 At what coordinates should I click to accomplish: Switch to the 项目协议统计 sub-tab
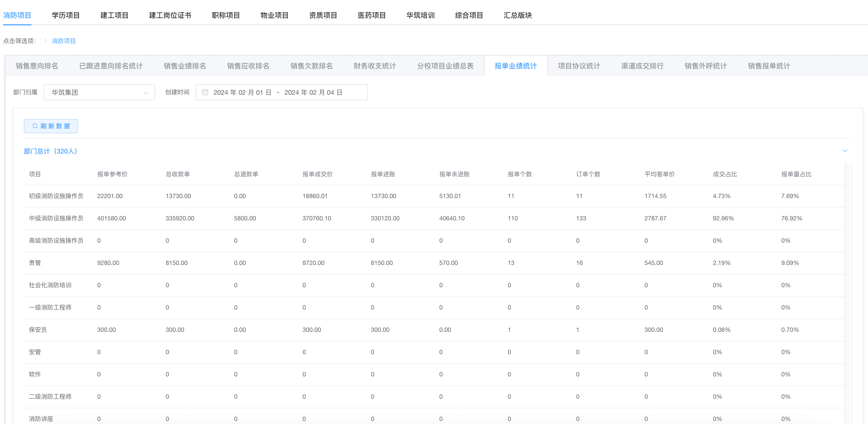tap(579, 66)
